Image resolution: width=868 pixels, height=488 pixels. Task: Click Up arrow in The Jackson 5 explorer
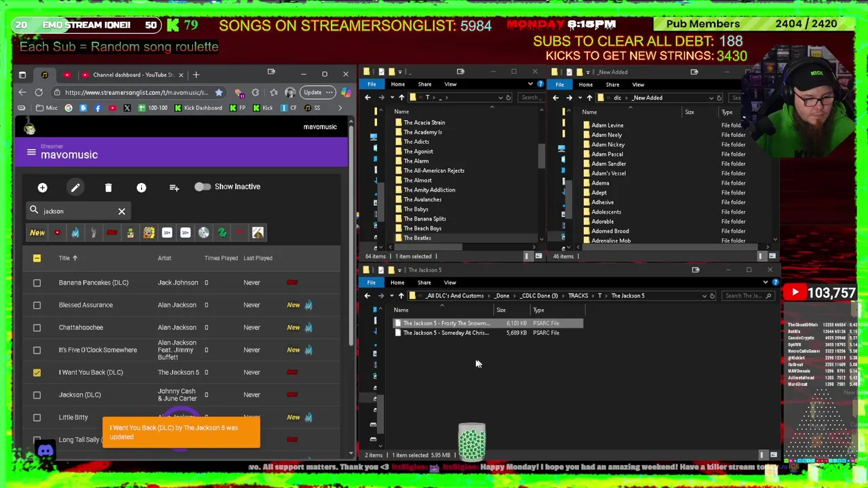(x=401, y=296)
